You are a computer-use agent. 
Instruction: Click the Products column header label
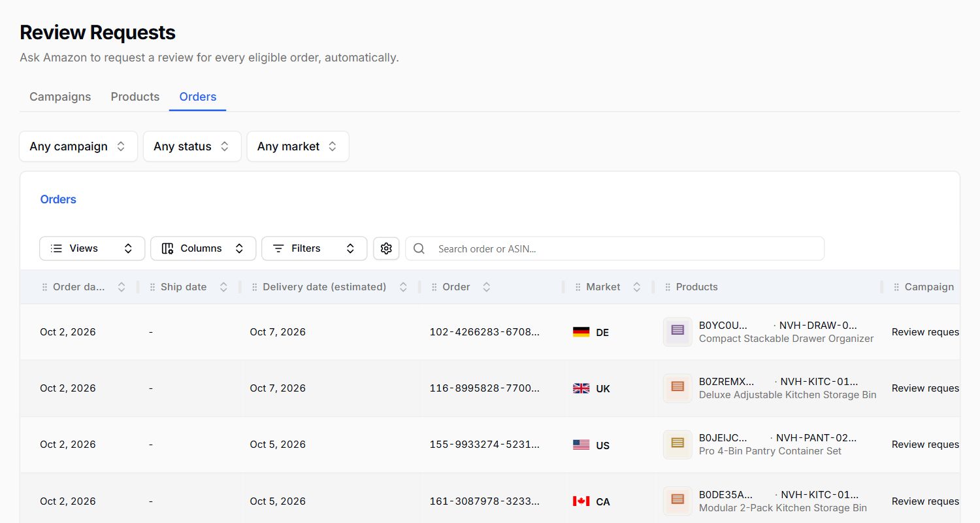click(697, 287)
